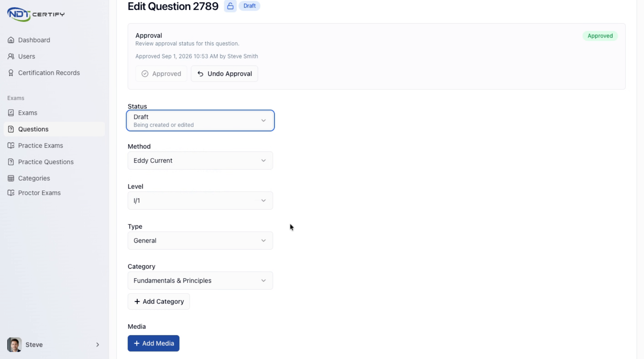This screenshot has width=644, height=359.
Task: Click the Practice Exams book icon
Action: coord(11,145)
